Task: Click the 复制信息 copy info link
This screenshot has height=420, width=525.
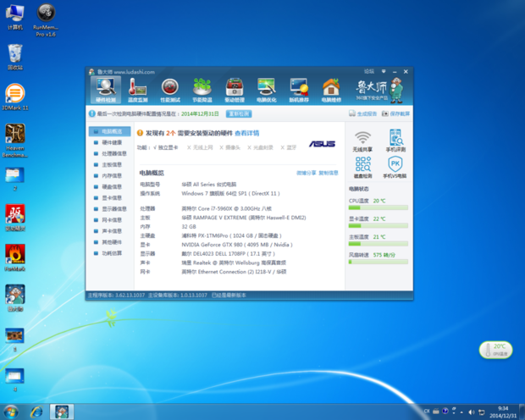Action: (328, 173)
